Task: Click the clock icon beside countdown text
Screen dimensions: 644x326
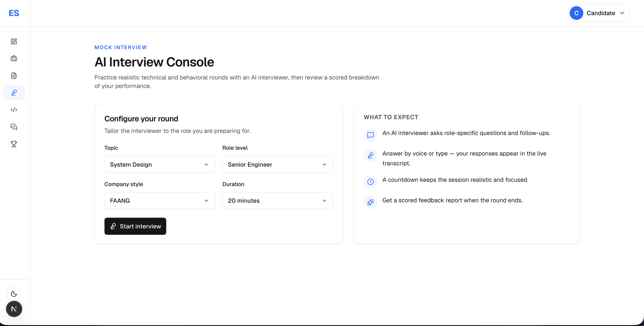Action: click(371, 182)
